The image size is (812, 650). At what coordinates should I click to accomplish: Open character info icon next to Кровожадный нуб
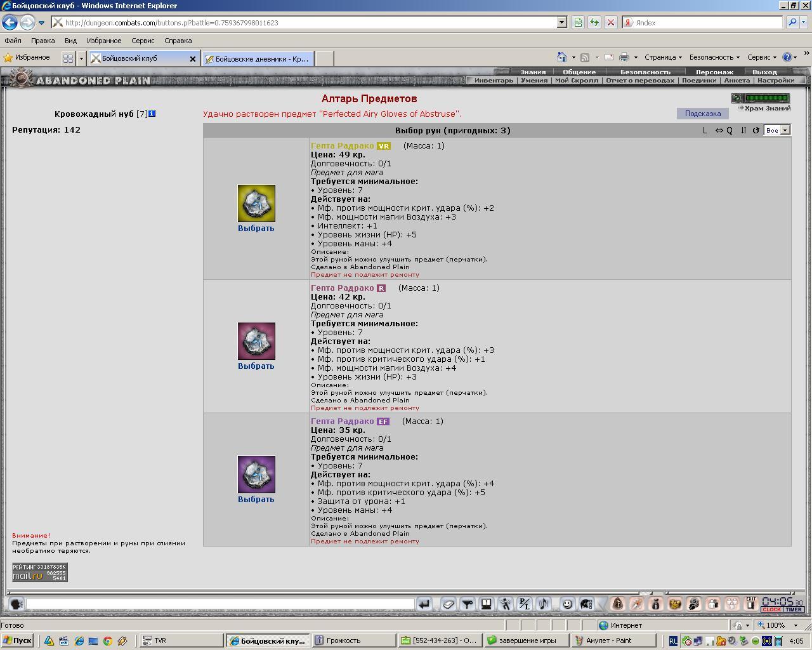152,114
